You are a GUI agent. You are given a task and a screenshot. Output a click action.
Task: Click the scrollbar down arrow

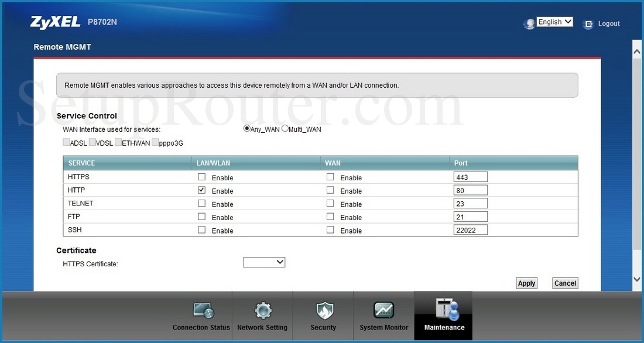tap(636, 279)
